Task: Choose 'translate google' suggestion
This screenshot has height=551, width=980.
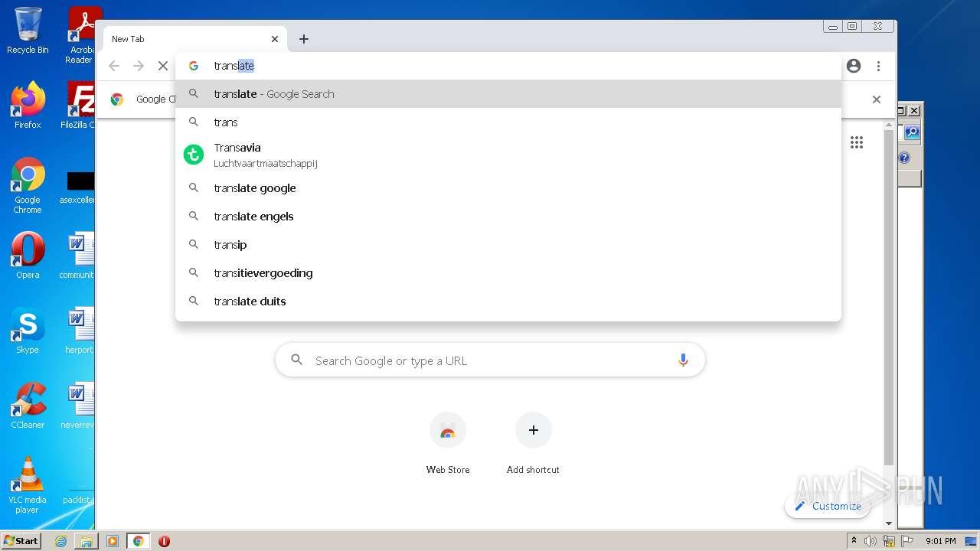Action: tap(508, 188)
